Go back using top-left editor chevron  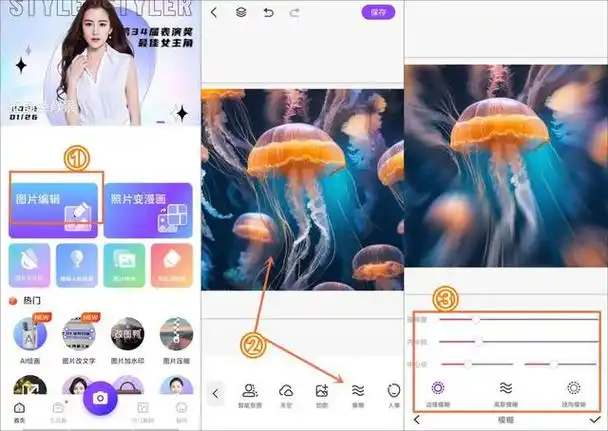coord(213,13)
